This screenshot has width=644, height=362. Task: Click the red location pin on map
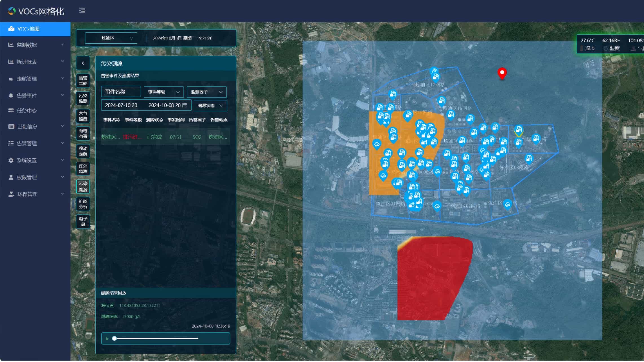(x=502, y=73)
